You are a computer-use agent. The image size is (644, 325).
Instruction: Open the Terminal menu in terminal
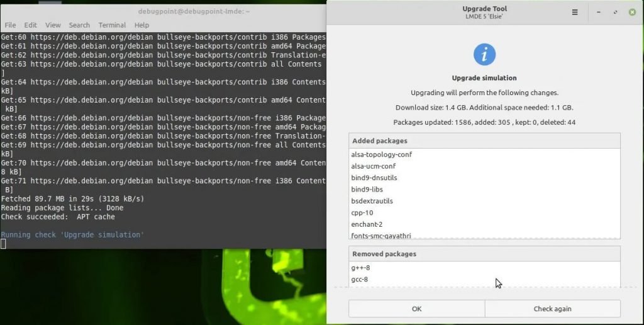[x=112, y=25]
